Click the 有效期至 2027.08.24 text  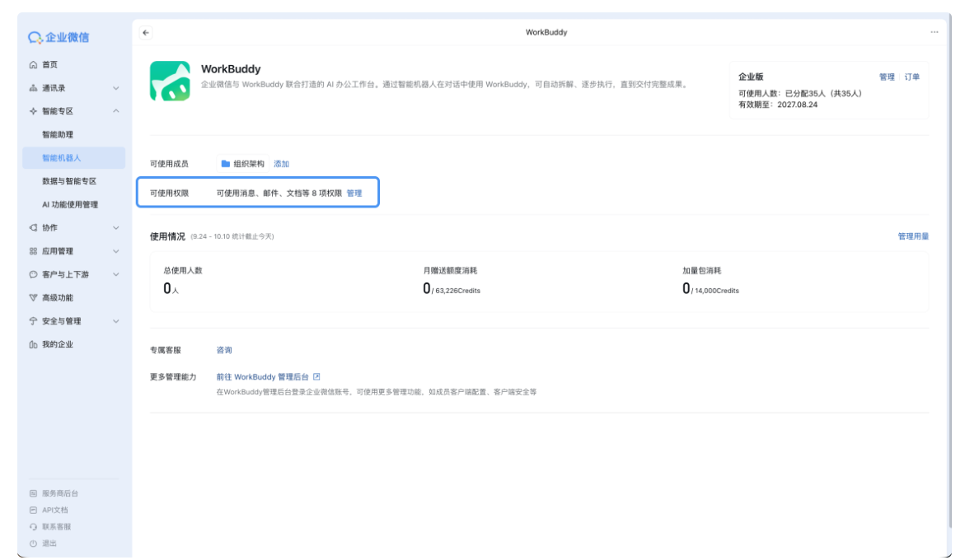tap(778, 105)
